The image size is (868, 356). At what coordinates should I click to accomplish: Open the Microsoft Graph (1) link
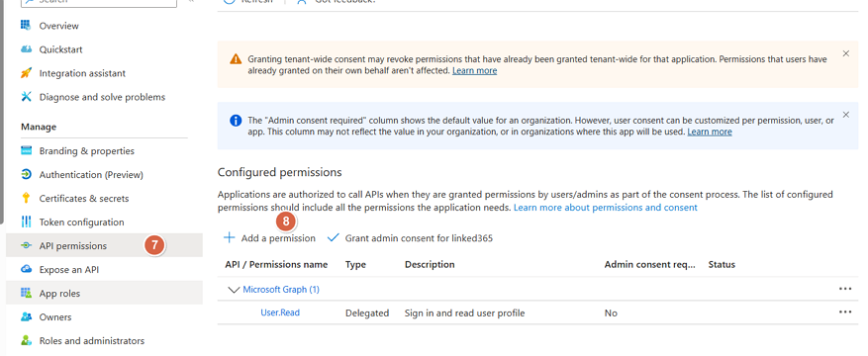pos(281,290)
